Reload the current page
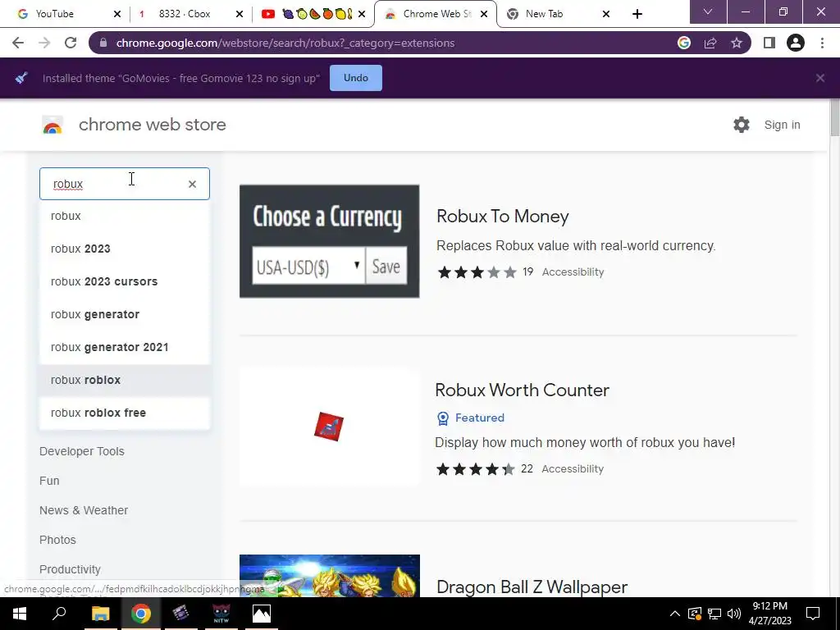Image resolution: width=840 pixels, height=630 pixels. 71,43
